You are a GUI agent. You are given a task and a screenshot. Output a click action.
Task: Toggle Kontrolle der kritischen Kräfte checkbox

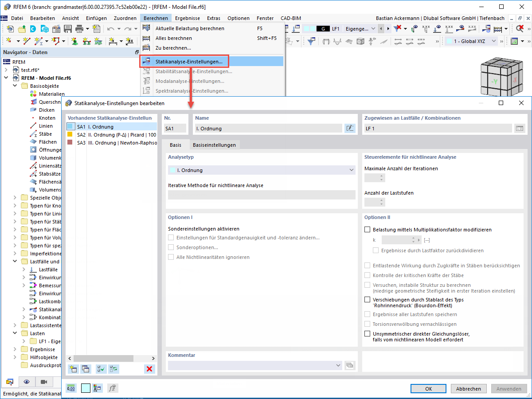point(367,275)
